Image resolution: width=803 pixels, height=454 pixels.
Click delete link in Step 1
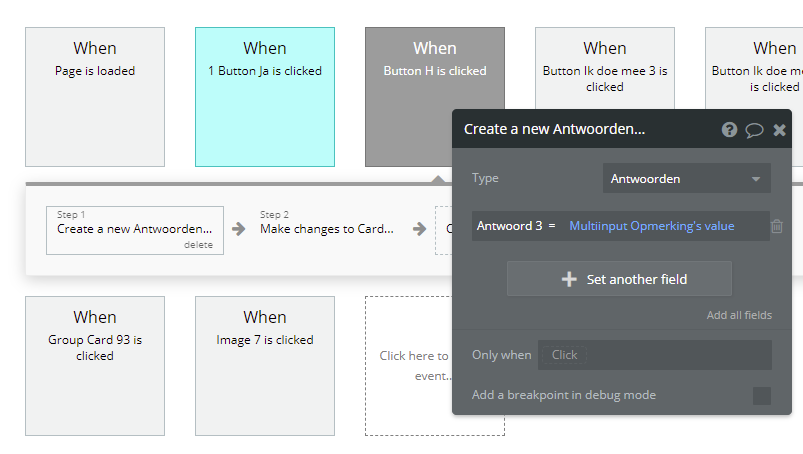(x=198, y=245)
